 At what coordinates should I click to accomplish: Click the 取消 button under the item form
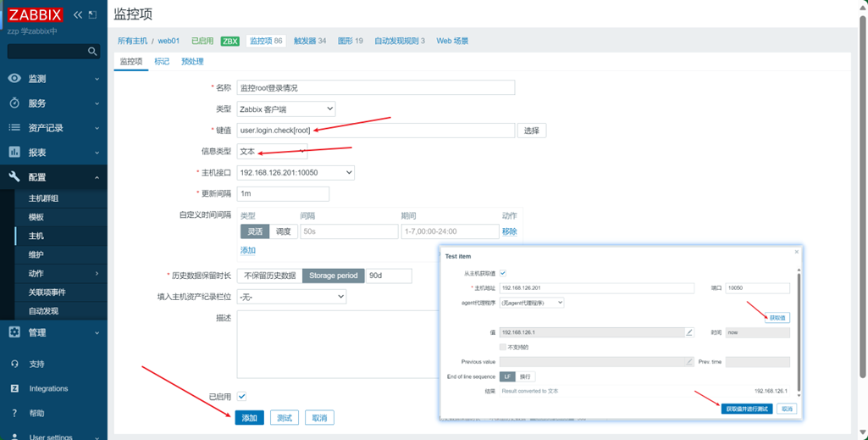[x=319, y=418]
